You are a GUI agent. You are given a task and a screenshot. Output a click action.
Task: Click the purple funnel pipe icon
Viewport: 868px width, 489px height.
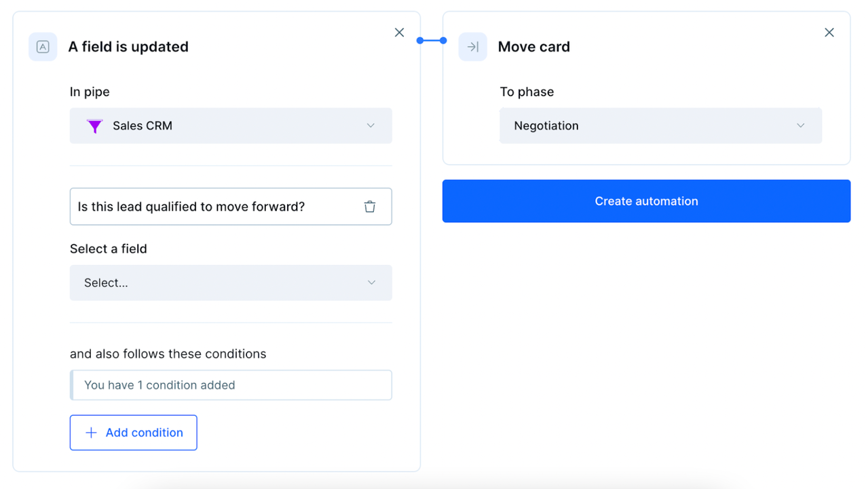pyautogui.click(x=94, y=126)
